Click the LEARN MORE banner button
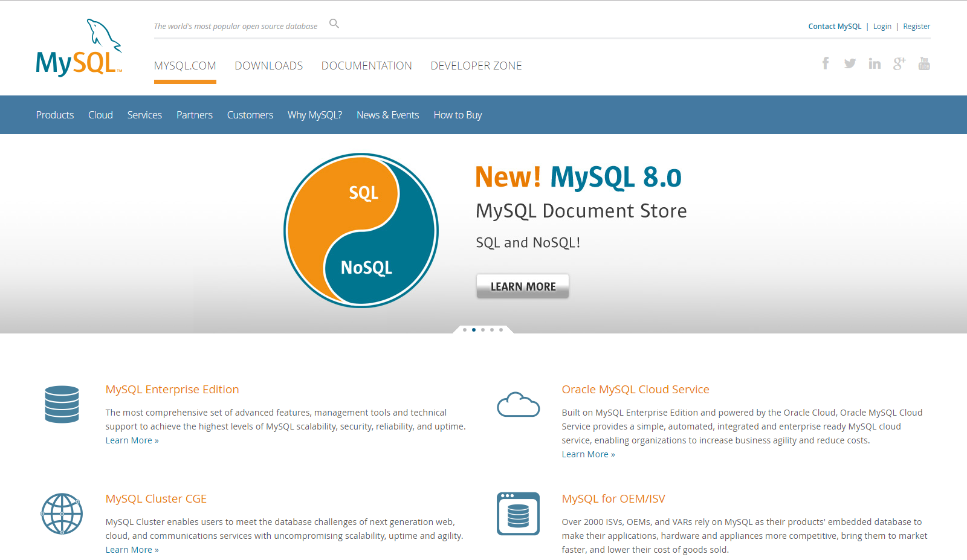Screen dimensions: 967x560 click(x=523, y=286)
